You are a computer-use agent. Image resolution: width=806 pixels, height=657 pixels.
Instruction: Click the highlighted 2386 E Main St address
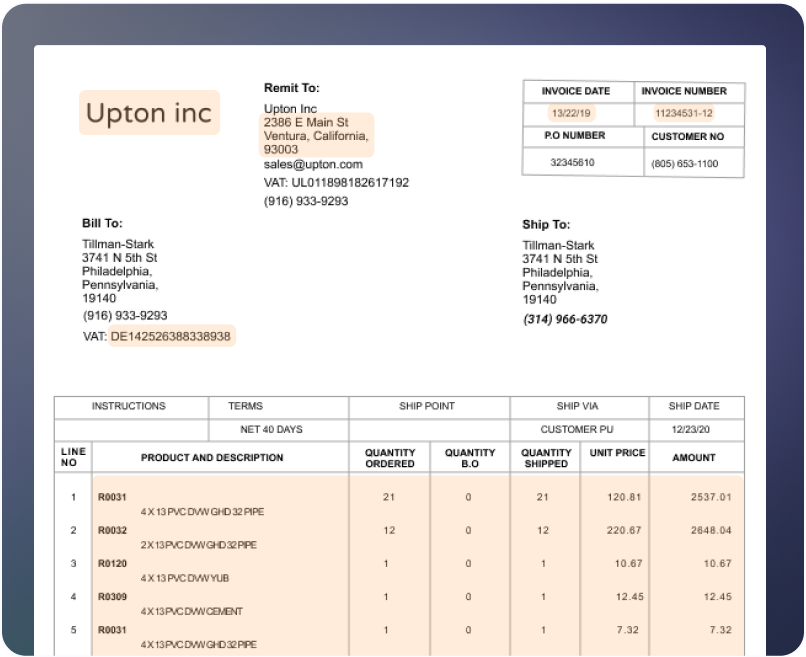point(306,121)
